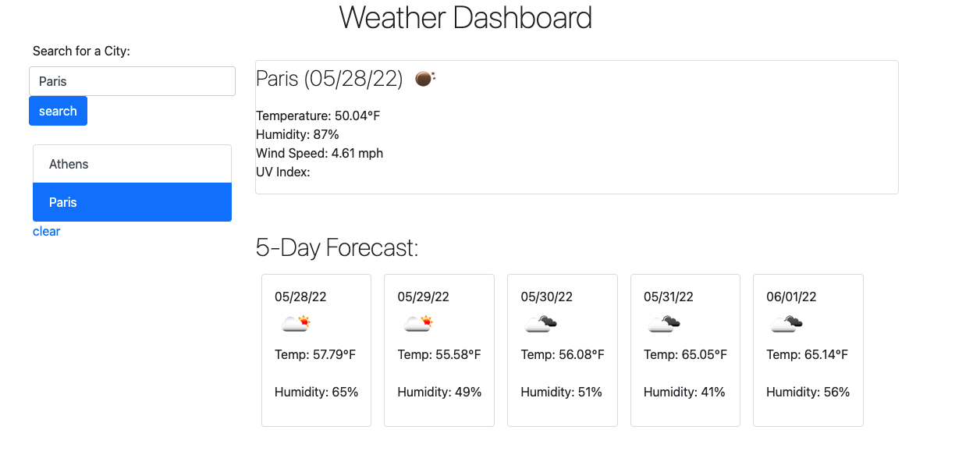Click the dark cloud icon on the 05/30/22 card

click(x=541, y=322)
